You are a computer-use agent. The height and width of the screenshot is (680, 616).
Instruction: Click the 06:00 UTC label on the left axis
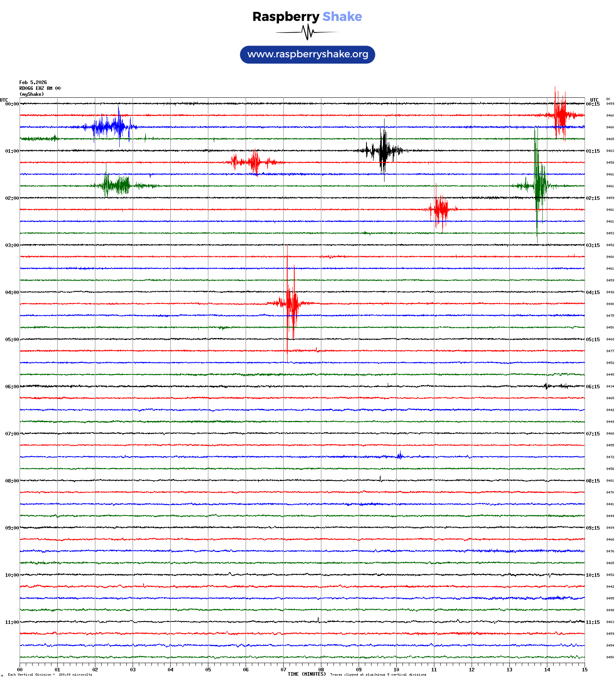pos(12,387)
